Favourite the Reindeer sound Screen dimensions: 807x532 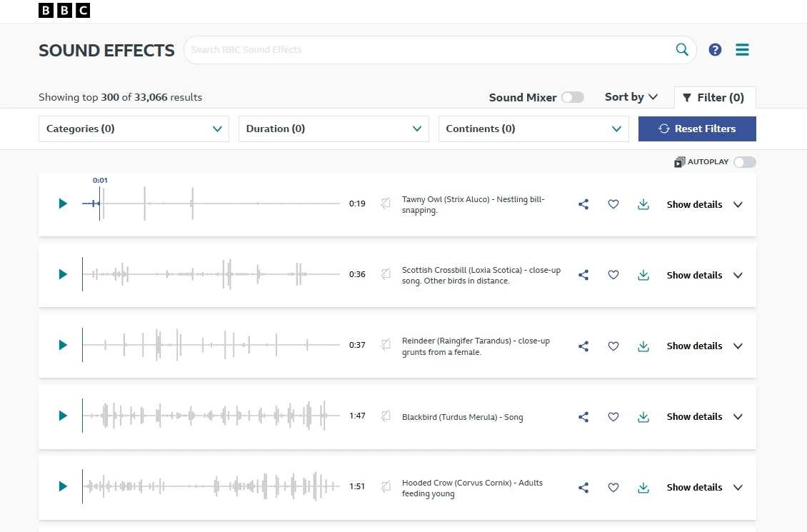[x=613, y=346]
